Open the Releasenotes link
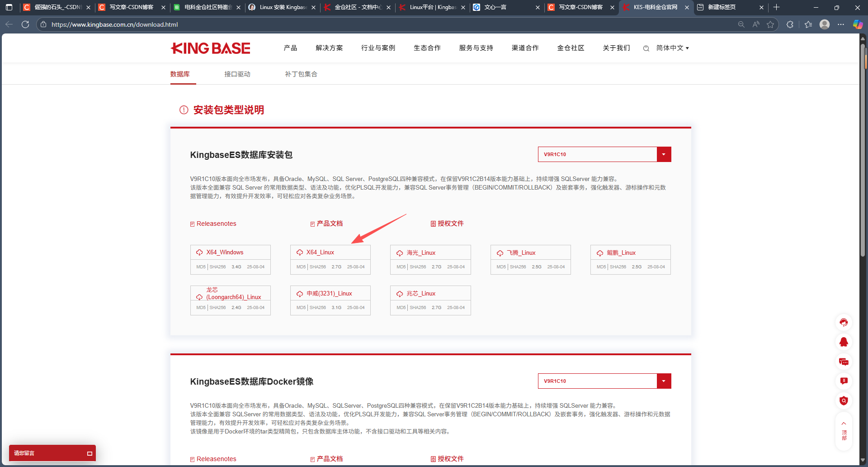 pyautogui.click(x=216, y=223)
